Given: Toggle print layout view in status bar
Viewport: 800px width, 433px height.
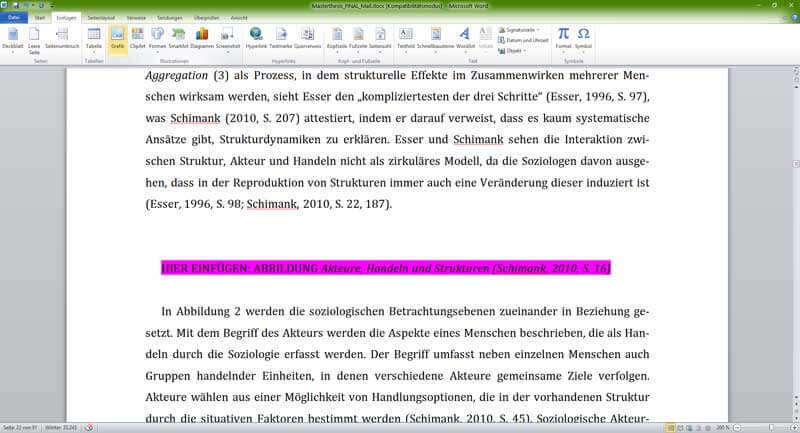Looking at the screenshot, I should point(671,428).
